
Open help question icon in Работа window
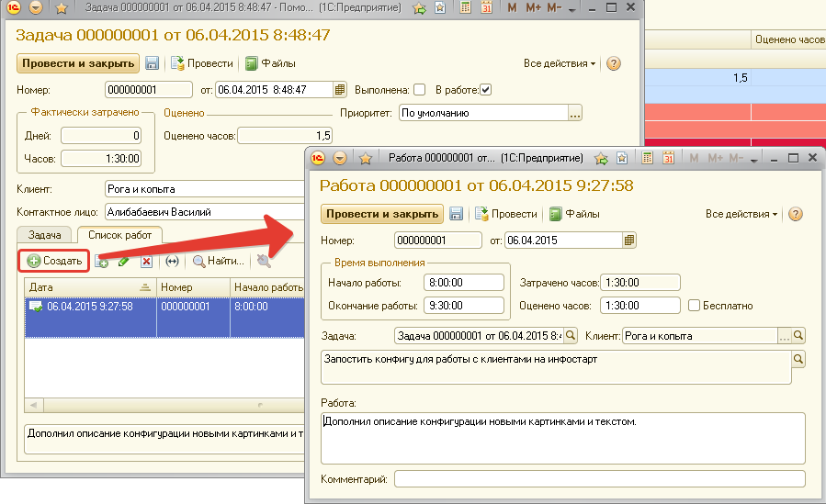click(796, 214)
